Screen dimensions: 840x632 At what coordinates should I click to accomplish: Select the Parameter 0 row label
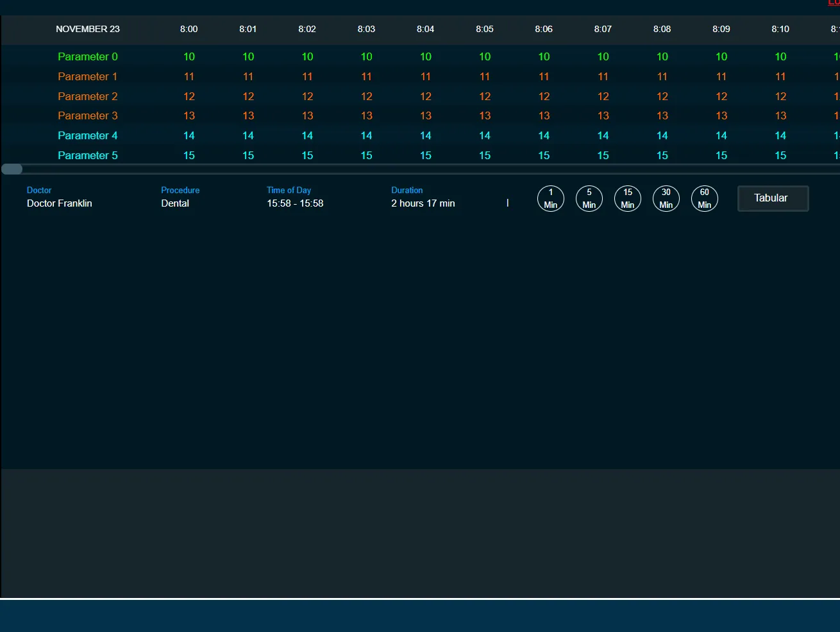[88, 56]
